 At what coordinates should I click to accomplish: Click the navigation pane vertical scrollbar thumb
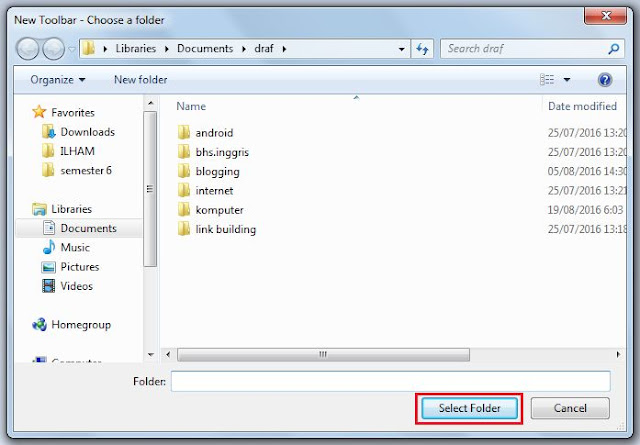(150, 189)
